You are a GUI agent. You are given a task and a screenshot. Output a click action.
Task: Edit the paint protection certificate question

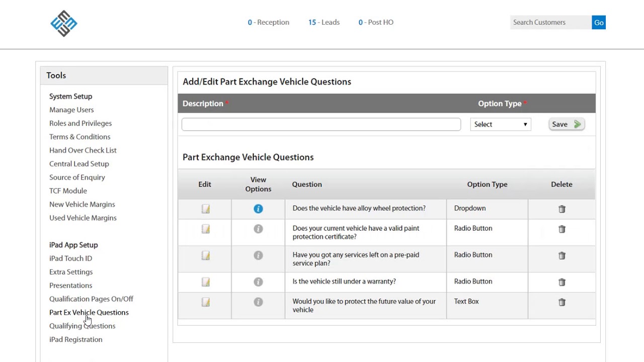[x=205, y=229]
